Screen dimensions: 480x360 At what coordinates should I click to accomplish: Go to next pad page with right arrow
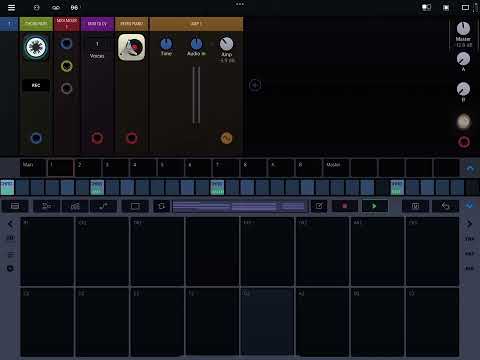click(x=469, y=224)
